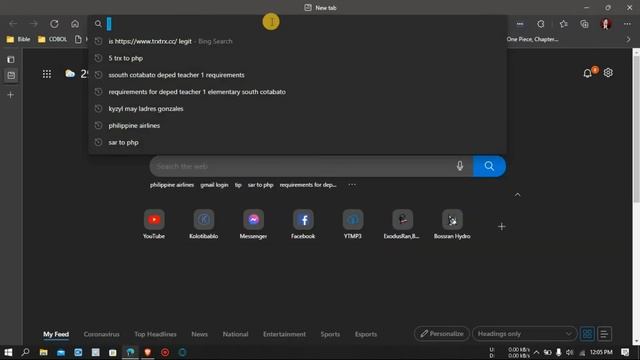Go to the Home page icon
The height and width of the screenshot is (360, 640).
tap(75, 24)
